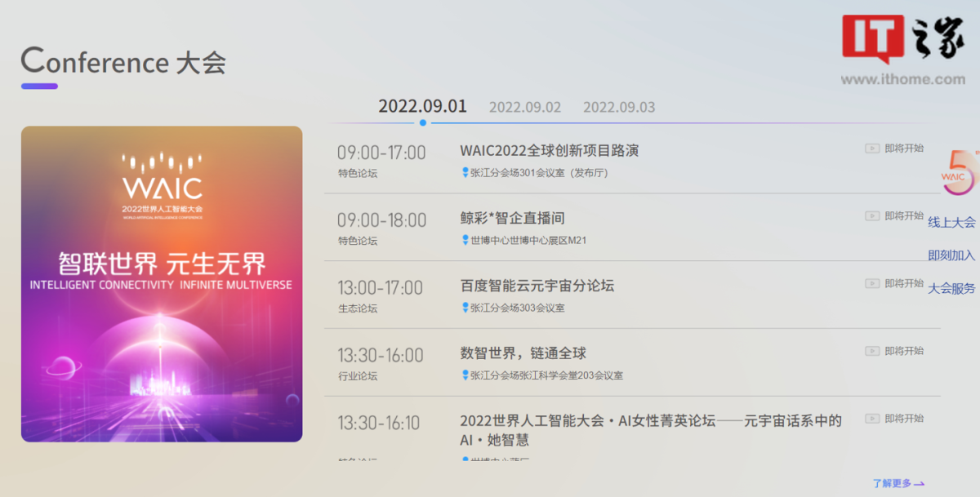Viewport: 980px width, 497px height.
Task: Click the 13:00-17:00 time slot text
Action: (x=381, y=288)
